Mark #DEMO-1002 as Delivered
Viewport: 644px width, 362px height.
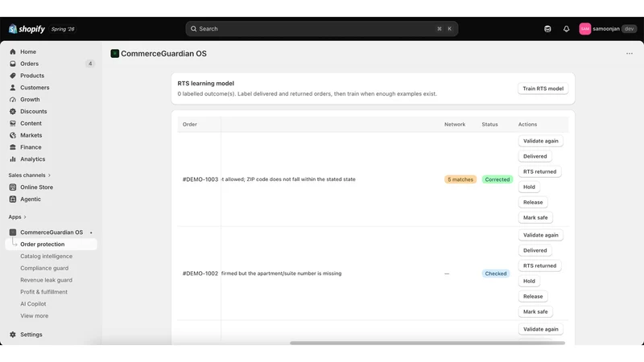(x=535, y=250)
